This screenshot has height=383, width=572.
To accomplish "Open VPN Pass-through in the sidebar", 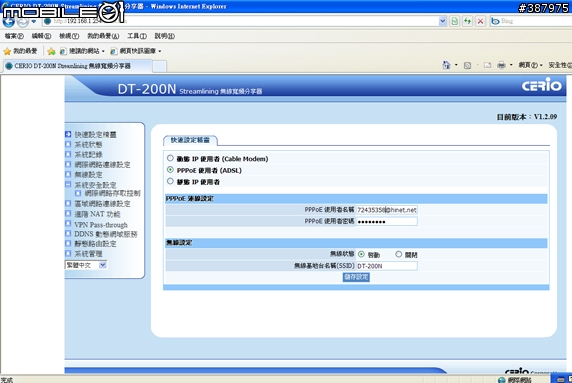I will 101,225.
